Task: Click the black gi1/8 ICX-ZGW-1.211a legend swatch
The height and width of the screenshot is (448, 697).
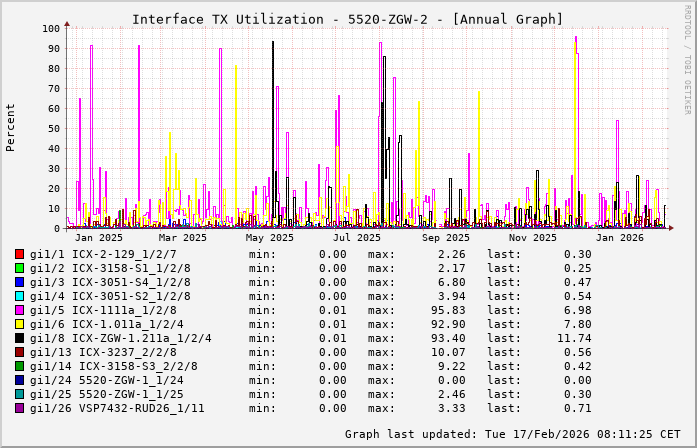Action: point(20,339)
